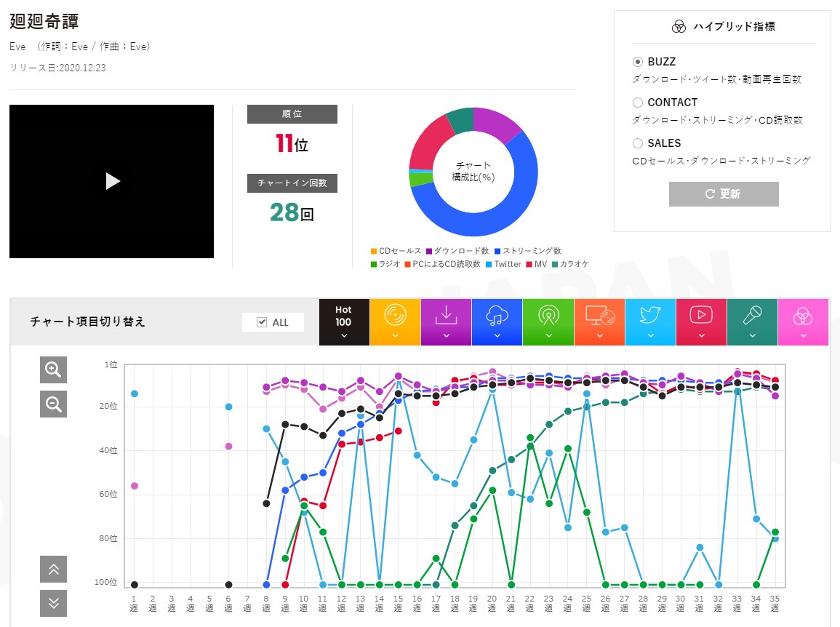Expand chevron under purple download tab
Viewport: 840px width, 627px height.
click(x=446, y=335)
